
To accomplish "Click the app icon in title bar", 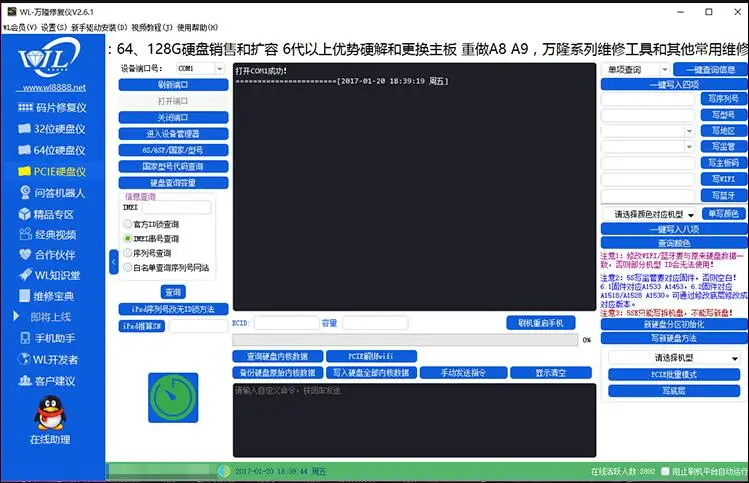I will (11, 11).
